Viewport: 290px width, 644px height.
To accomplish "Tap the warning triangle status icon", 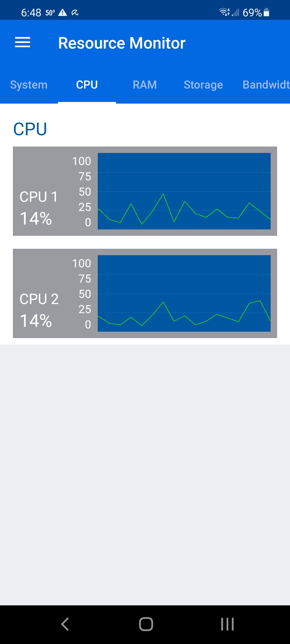I will [x=63, y=12].
